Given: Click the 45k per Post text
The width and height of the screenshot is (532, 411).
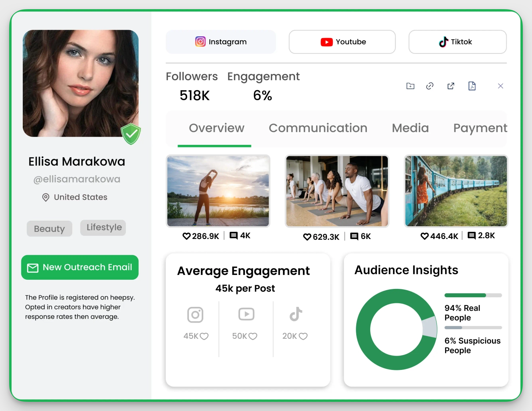Looking at the screenshot, I should 245,289.
